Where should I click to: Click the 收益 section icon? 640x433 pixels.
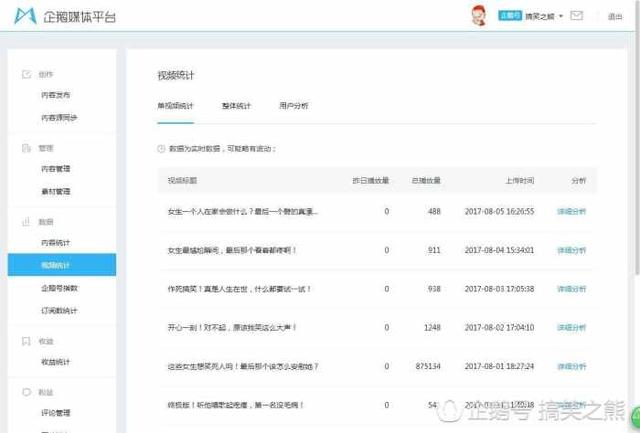(27, 341)
